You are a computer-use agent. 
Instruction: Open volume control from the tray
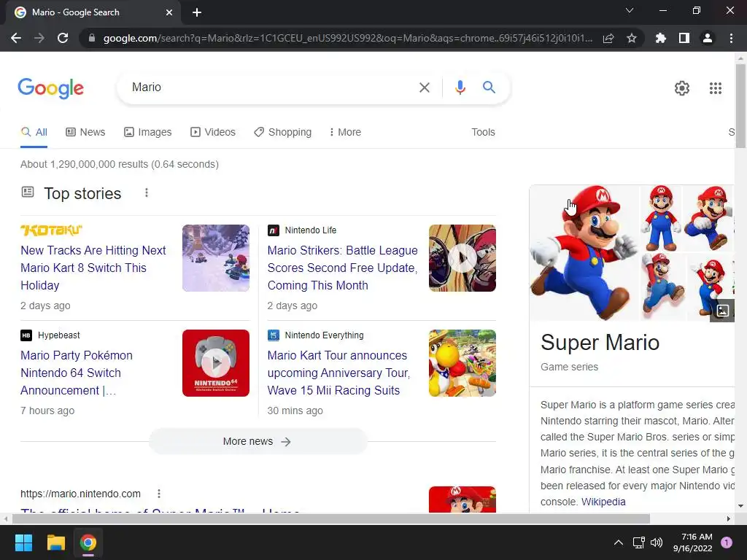coord(657,542)
